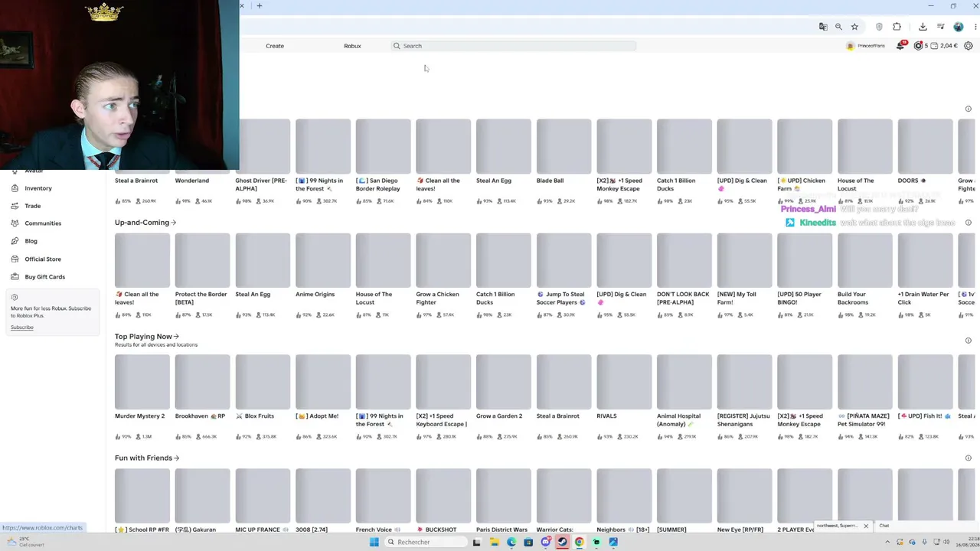980x551 pixels.
Task: Click the Subscribe link for Roblox Plus
Action: point(22,328)
